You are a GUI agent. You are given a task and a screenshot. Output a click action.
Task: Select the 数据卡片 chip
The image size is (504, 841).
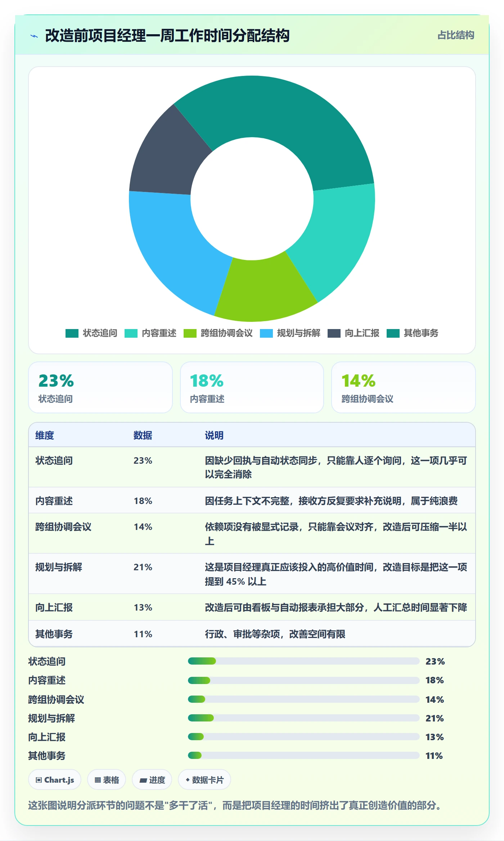pyautogui.click(x=204, y=780)
